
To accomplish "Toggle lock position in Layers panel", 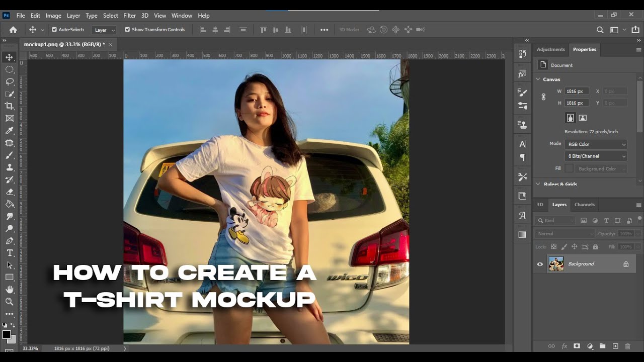I will (574, 247).
